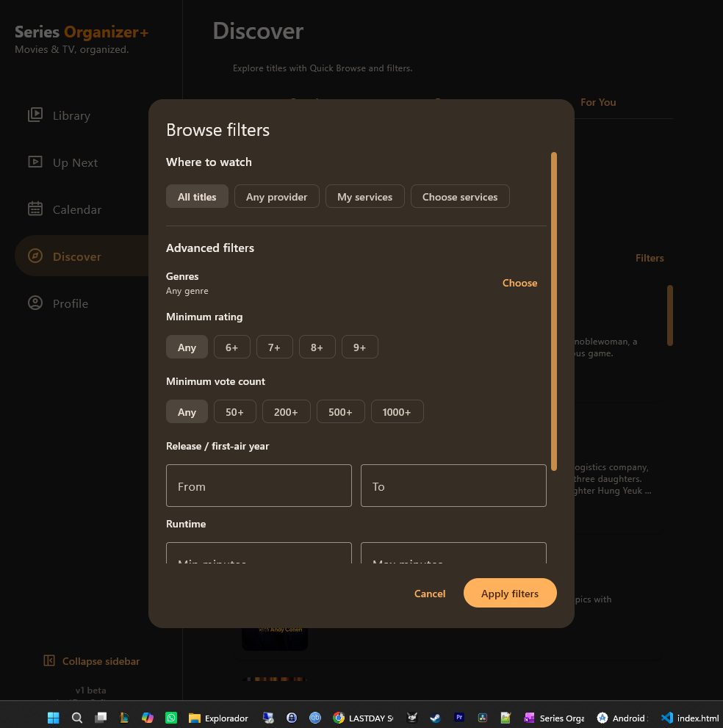Image resolution: width=723 pixels, height=728 pixels.
Task: Switch to VS Code index.html window
Action: click(x=690, y=718)
